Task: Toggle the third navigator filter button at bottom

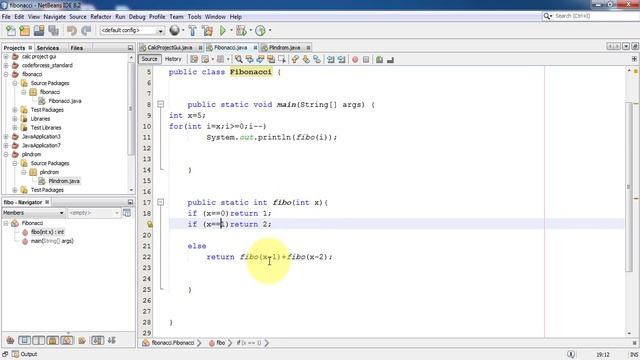Action: click(38, 340)
